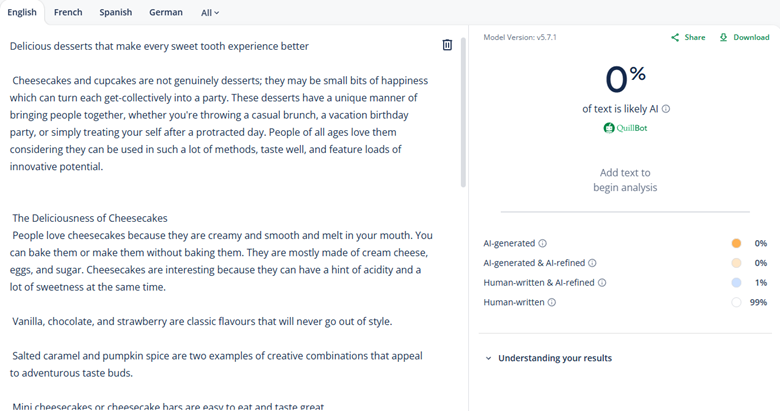The image size is (780, 411).
Task: Switch to the Spanish tab
Action: (116, 13)
